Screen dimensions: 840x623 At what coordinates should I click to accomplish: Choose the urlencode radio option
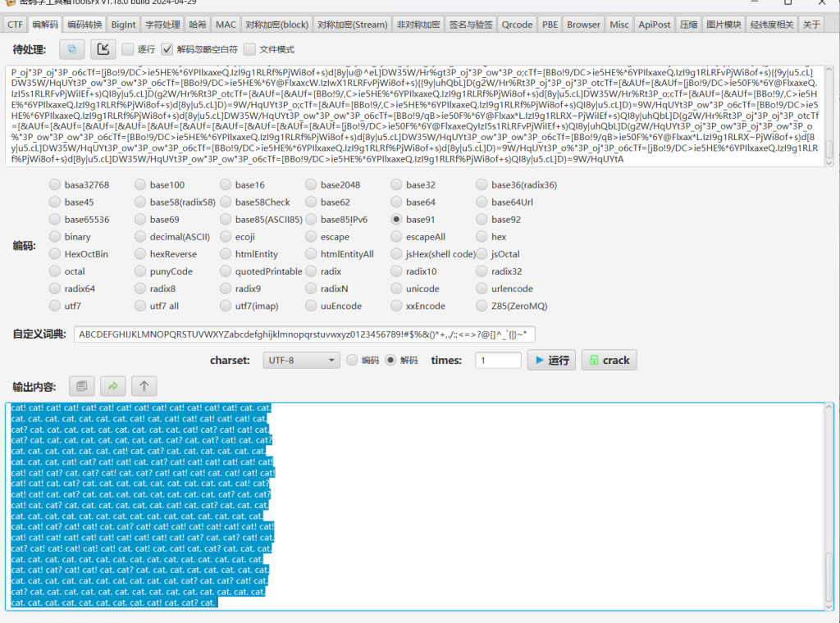coord(482,289)
